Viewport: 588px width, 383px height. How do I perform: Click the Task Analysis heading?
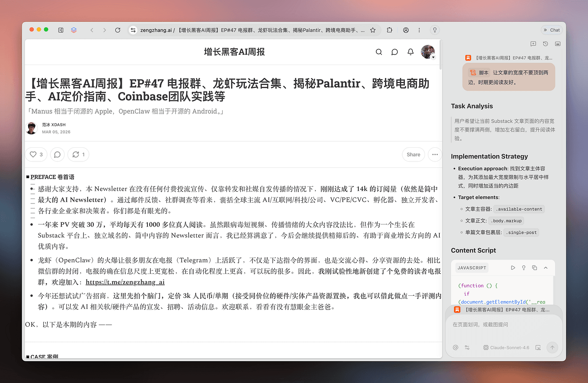472,106
